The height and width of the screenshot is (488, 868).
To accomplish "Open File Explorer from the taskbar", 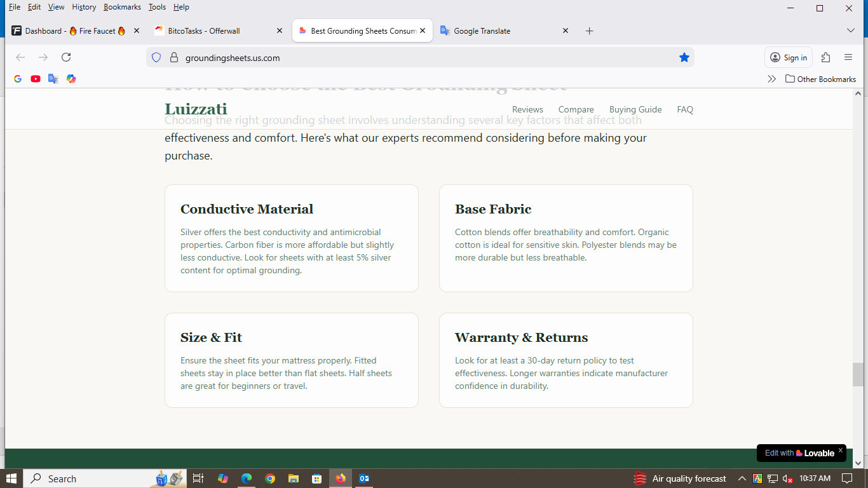I will coord(294,478).
